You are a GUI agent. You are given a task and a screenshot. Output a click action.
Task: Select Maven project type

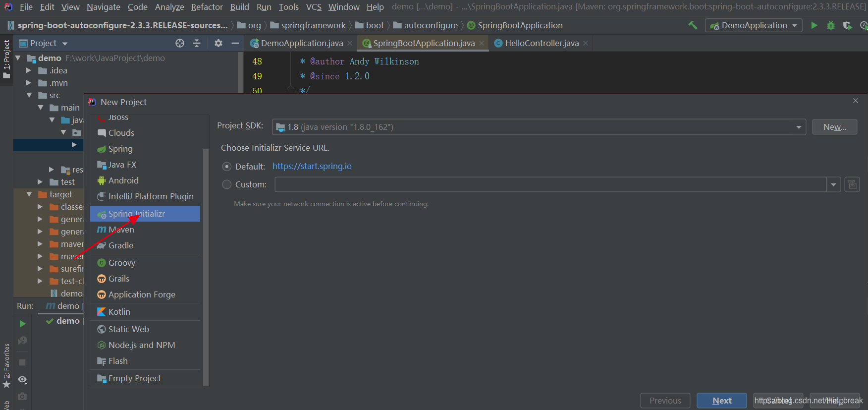[x=145, y=230]
